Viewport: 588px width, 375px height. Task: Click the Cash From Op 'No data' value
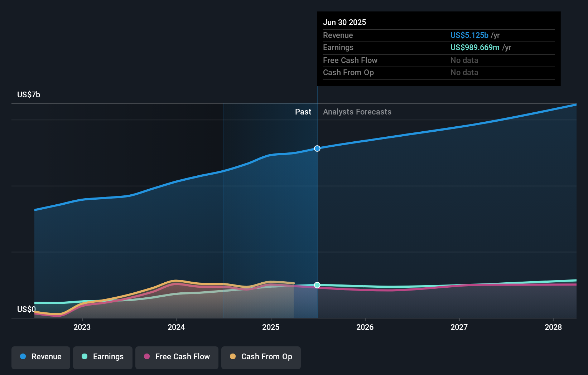pos(464,72)
